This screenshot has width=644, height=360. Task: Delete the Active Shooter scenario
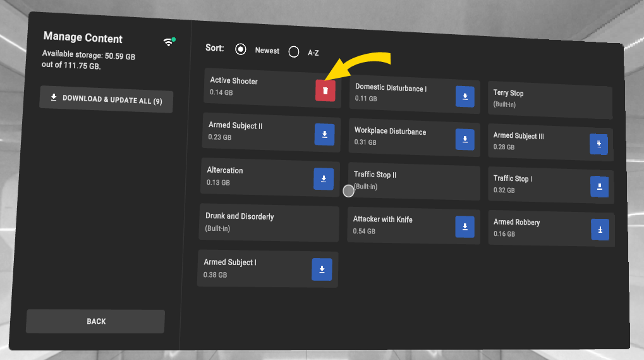pyautogui.click(x=325, y=90)
